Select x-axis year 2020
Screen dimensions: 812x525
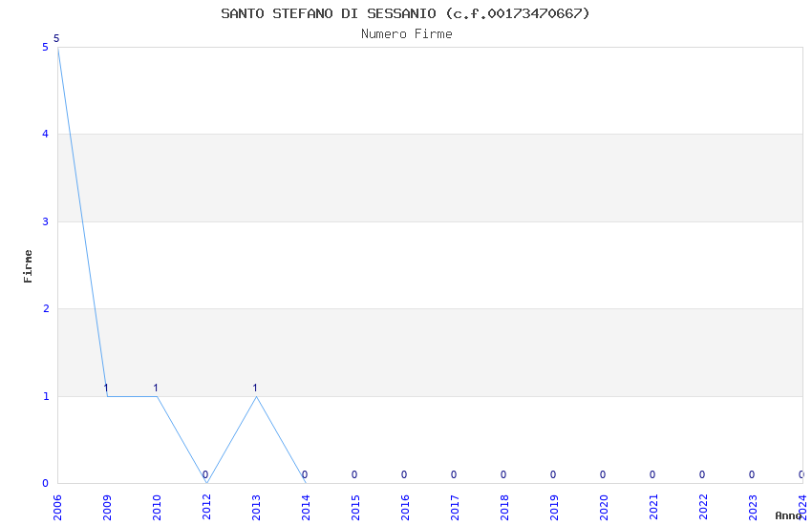pos(604,507)
